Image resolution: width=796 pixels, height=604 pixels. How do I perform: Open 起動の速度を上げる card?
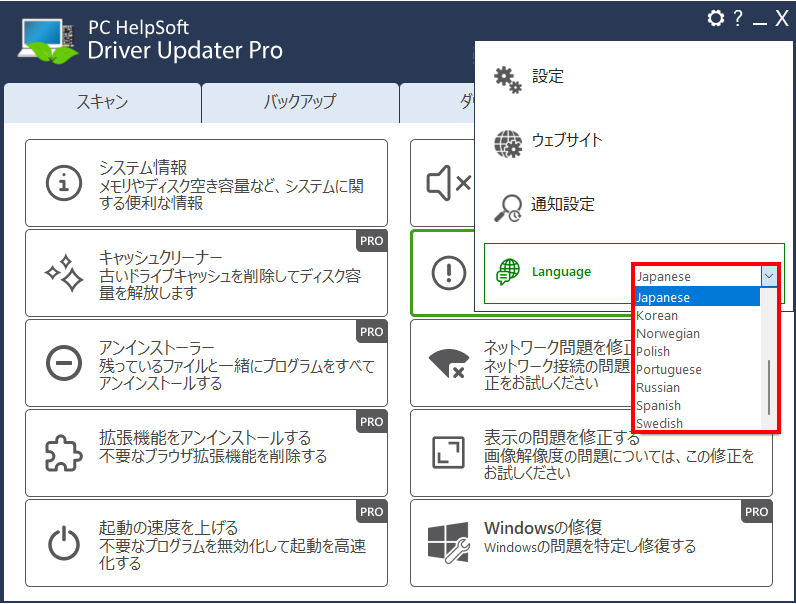207,543
